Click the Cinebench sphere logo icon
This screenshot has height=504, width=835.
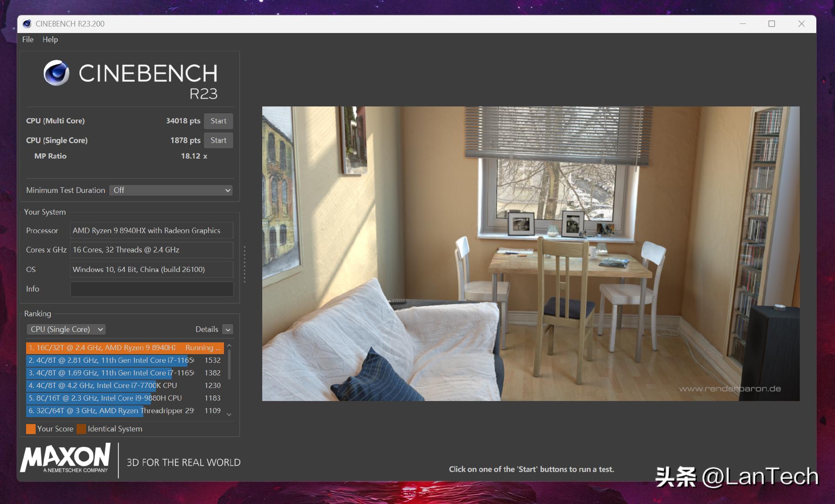pyautogui.click(x=57, y=73)
